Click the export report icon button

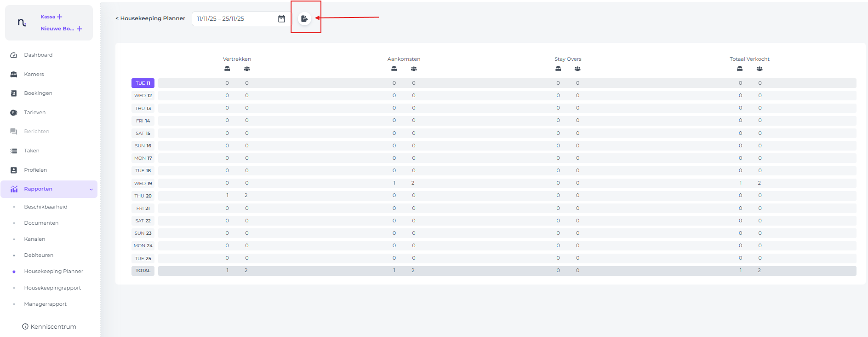coord(304,19)
